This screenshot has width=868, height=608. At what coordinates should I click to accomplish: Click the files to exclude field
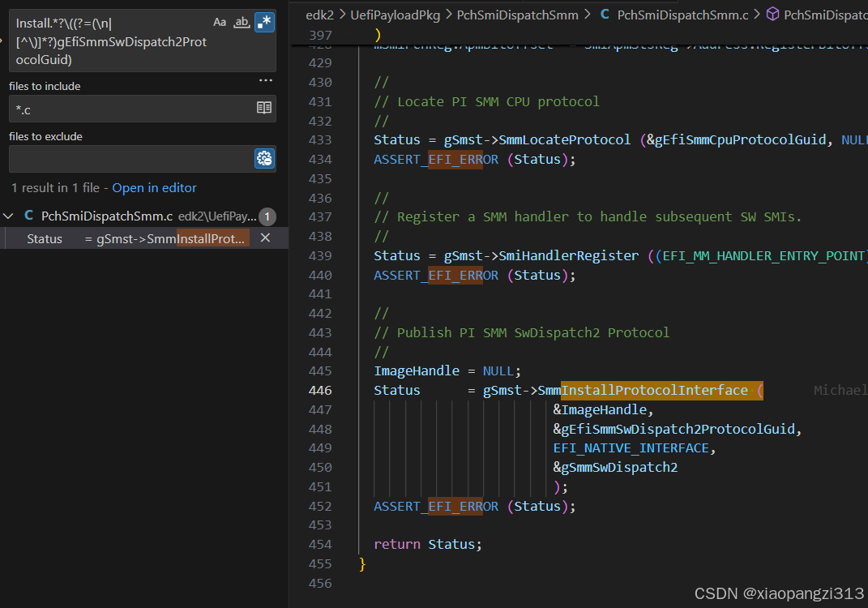pos(143,159)
